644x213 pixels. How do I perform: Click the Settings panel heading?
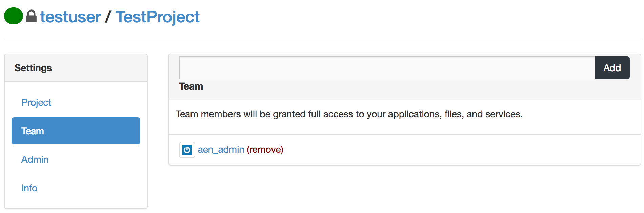pos(33,68)
